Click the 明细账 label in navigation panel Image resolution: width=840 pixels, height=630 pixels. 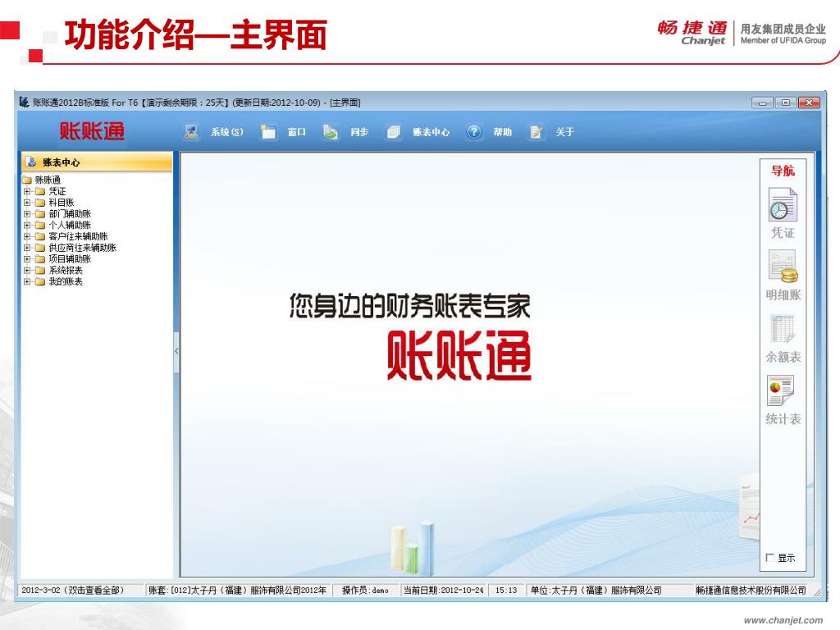click(783, 294)
